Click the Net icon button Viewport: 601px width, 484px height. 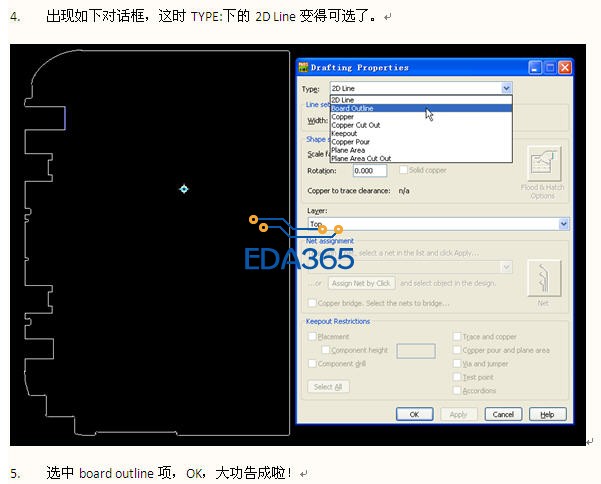[544, 278]
